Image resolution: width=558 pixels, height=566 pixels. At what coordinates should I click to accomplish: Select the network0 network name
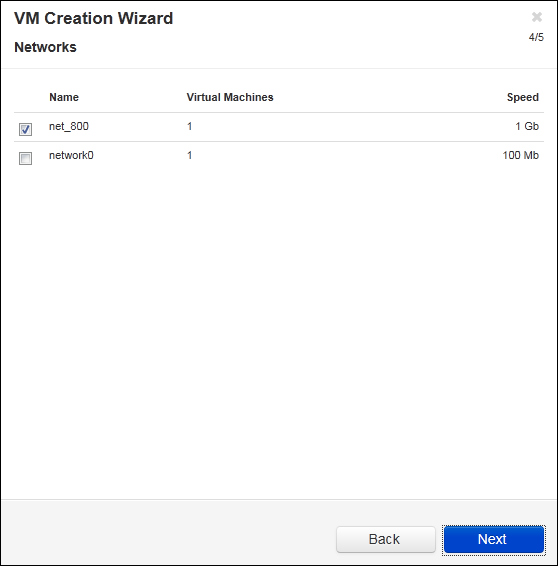(71, 155)
